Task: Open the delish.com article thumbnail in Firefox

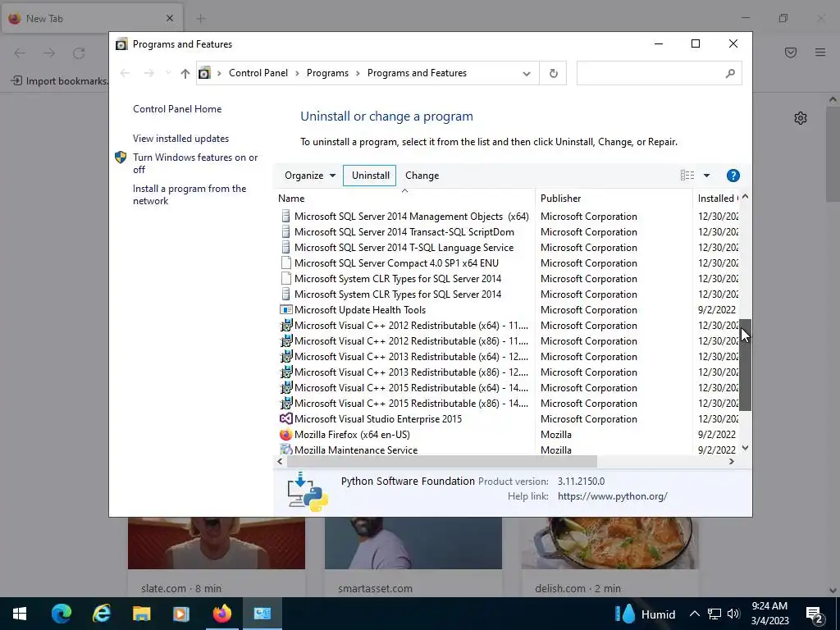Action: pos(609,543)
